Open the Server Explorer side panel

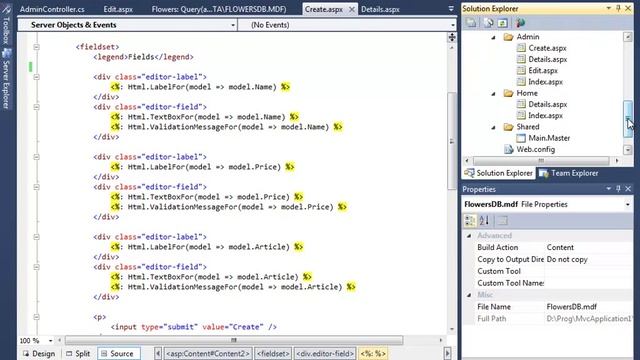pyautogui.click(x=6, y=80)
